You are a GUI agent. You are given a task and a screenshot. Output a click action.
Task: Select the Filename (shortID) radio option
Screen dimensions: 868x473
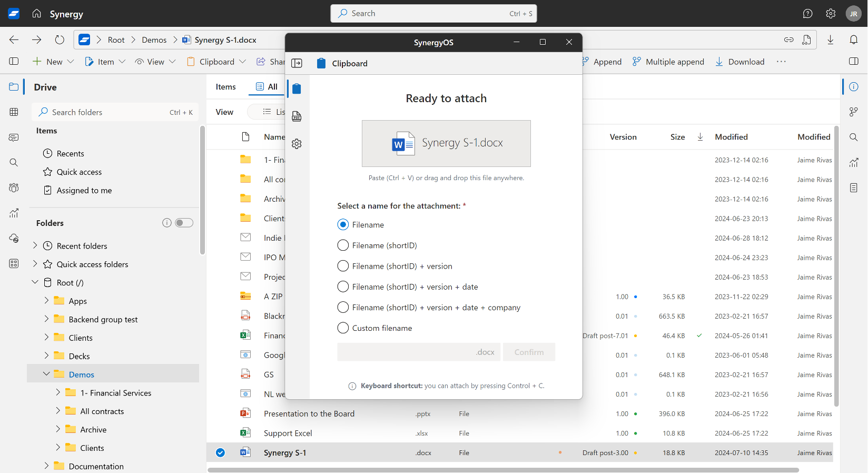pyautogui.click(x=343, y=245)
